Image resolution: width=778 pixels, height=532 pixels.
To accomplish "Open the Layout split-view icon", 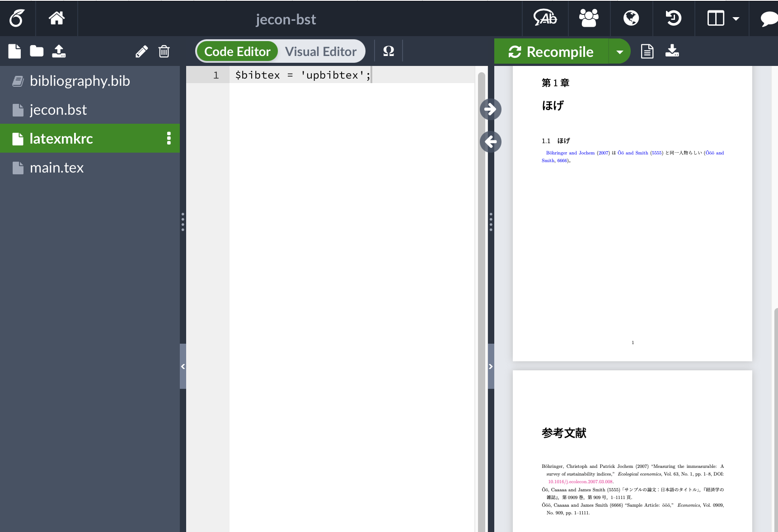I will click(716, 19).
